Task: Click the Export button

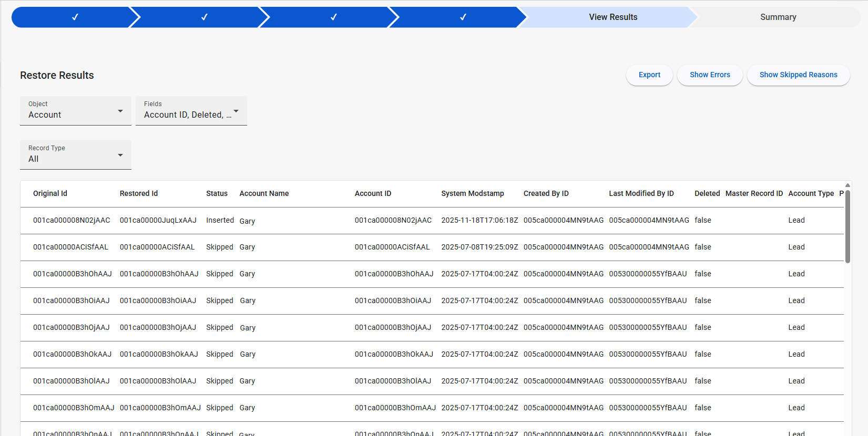Action: coord(649,75)
